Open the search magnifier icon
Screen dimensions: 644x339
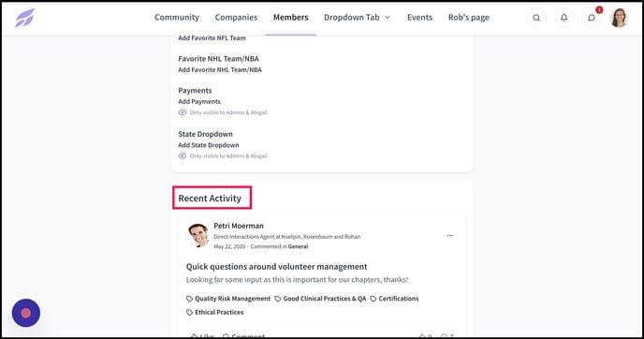click(536, 18)
